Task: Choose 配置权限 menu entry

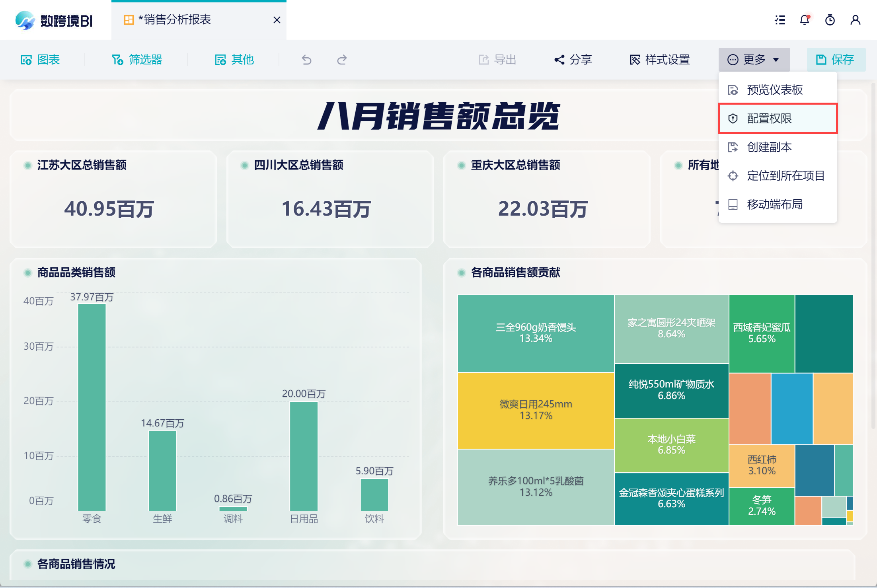Action: pyautogui.click(x=769, y=119)
